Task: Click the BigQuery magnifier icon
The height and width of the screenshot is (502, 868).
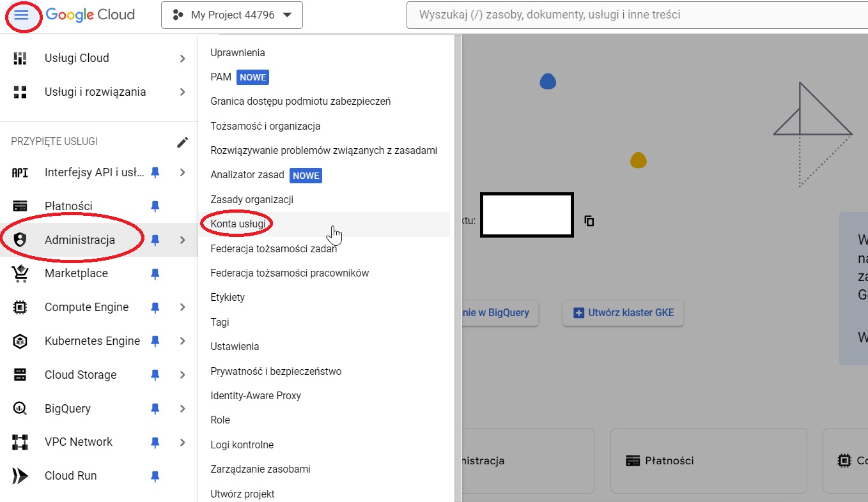Action: pos(20,408)
